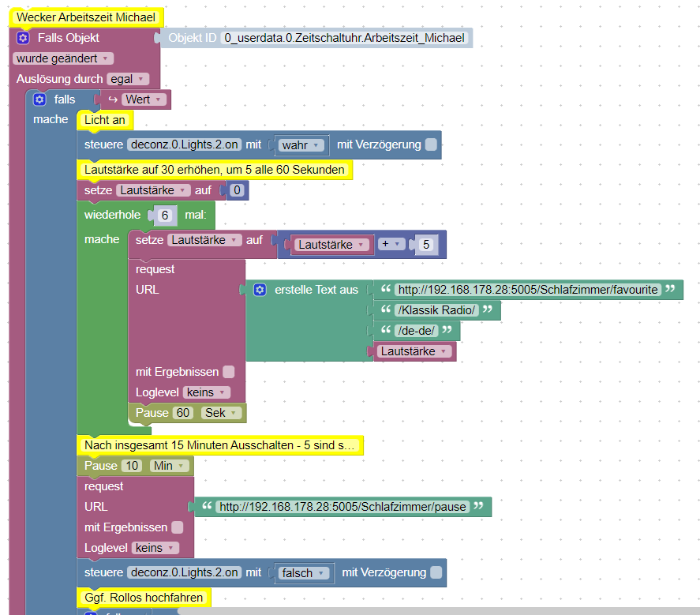Image resolution: width=700 pixels, height=615 pixels.
Task: Select the Nach insgesamt 15 Minuten Ausschalten comment
Action: [x=220, y=445]
